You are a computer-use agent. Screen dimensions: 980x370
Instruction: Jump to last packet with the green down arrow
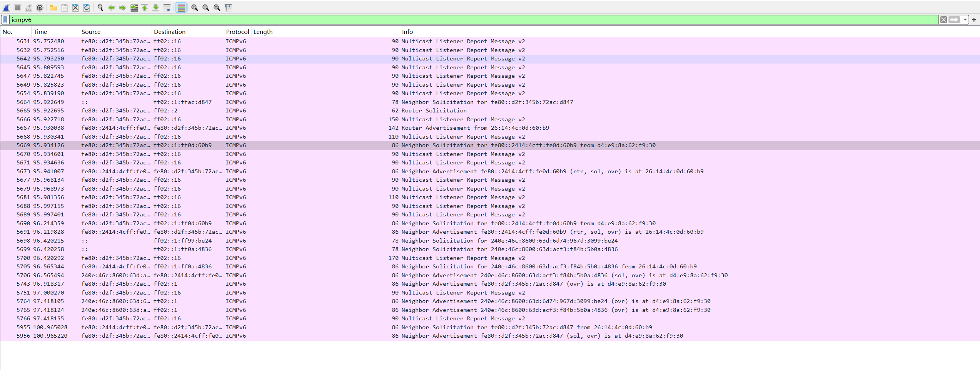(156, 8)
